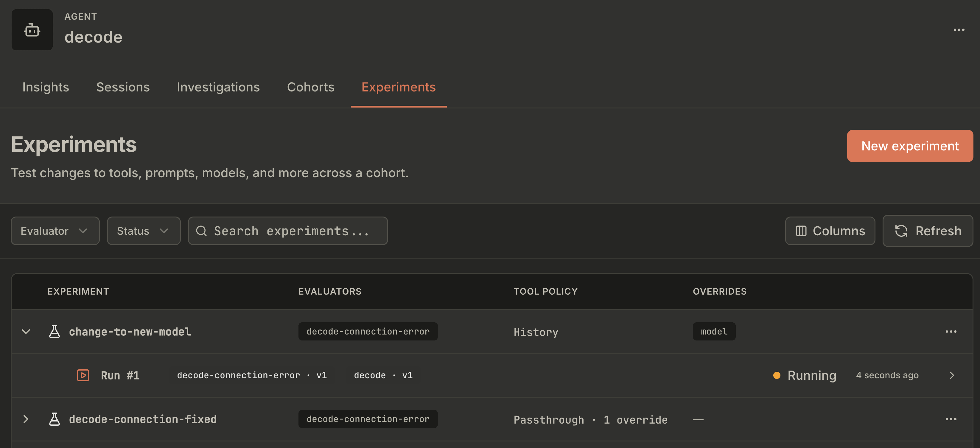
Task: Click the flask icon beside change-to-new-model
Action: click(x=55, y=332)
